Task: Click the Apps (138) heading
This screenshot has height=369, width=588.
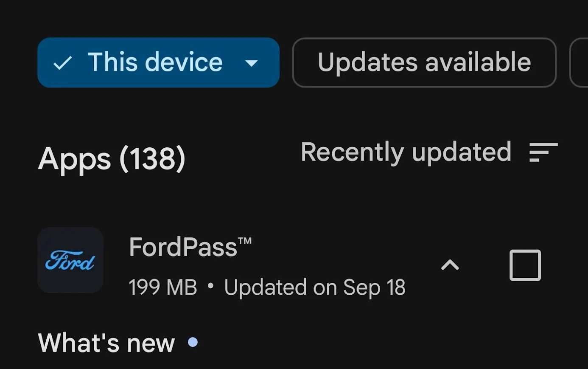Action: (x=112, y=159)
